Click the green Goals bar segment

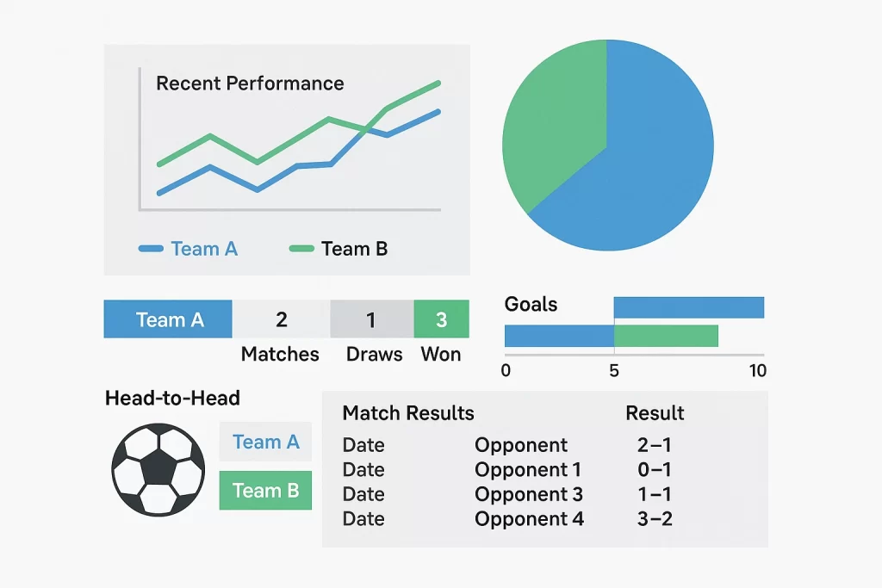click(x=666, y=336)
